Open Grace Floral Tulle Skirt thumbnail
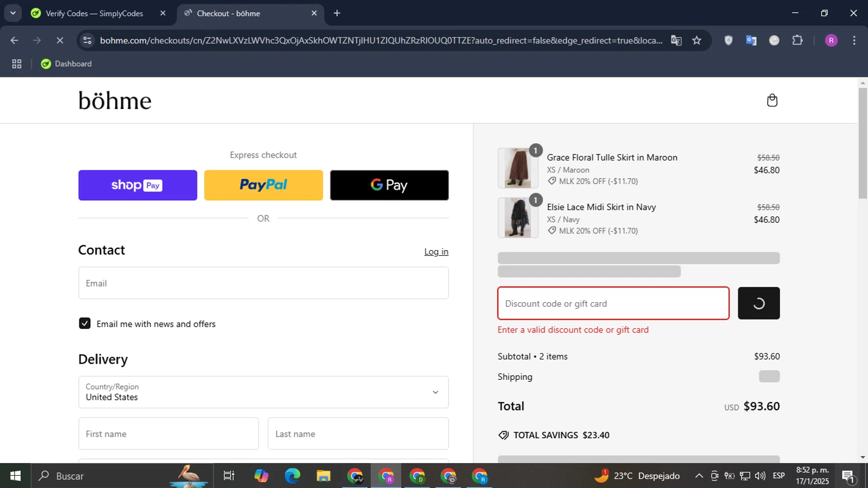This screenshot has height=488, width=868. click(x=518, y=168)
